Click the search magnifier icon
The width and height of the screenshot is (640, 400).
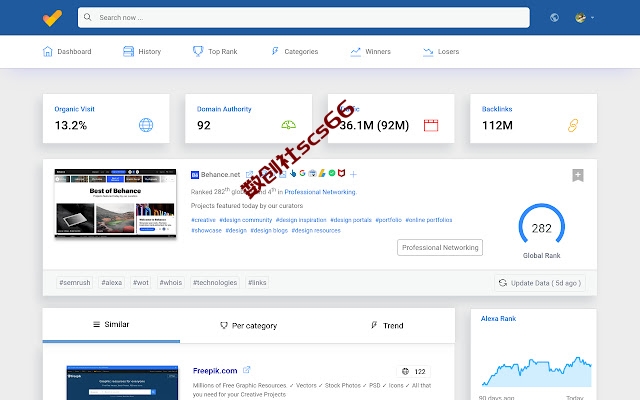point(87,17)
